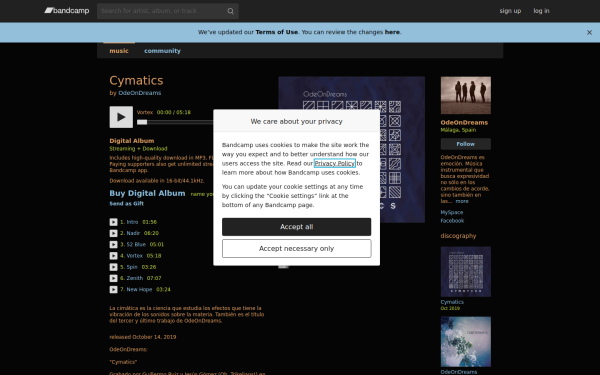Play track 7 New Hope
The height and width of the screenshot is (375, 600).
point(113,290)
